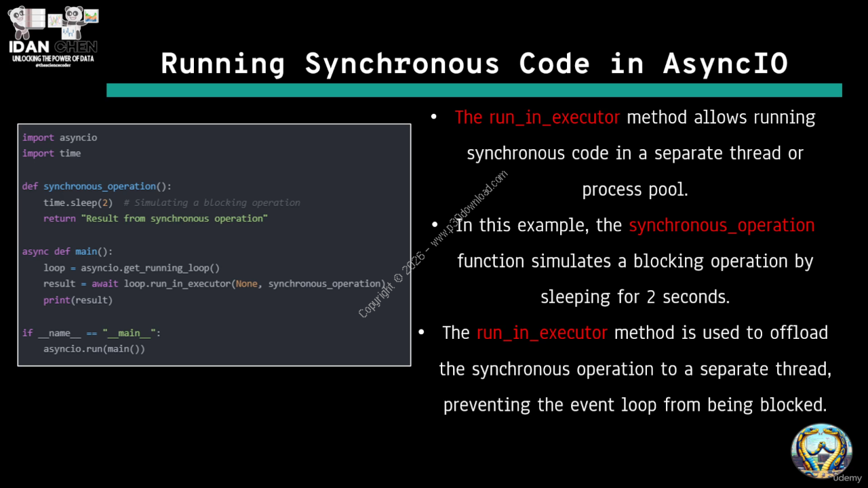Click the 'time.sleep(2)' code line
This screenshot has height=488, width=868.
[x=78, y=203]
